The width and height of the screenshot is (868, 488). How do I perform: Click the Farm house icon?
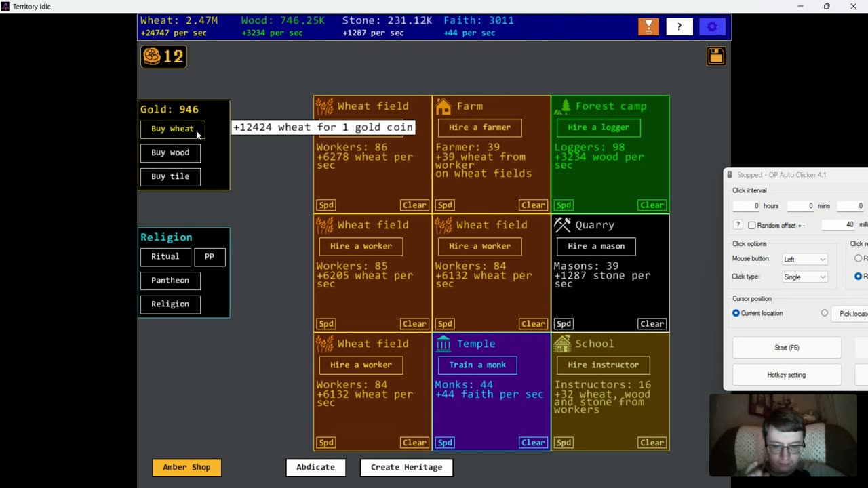click(x=443, y=106)
